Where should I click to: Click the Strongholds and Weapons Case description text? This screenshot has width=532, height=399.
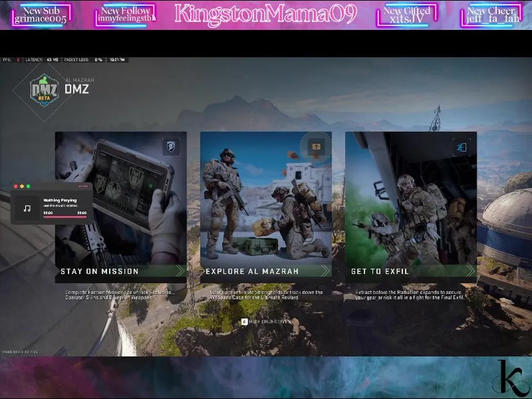pos(267,295)
